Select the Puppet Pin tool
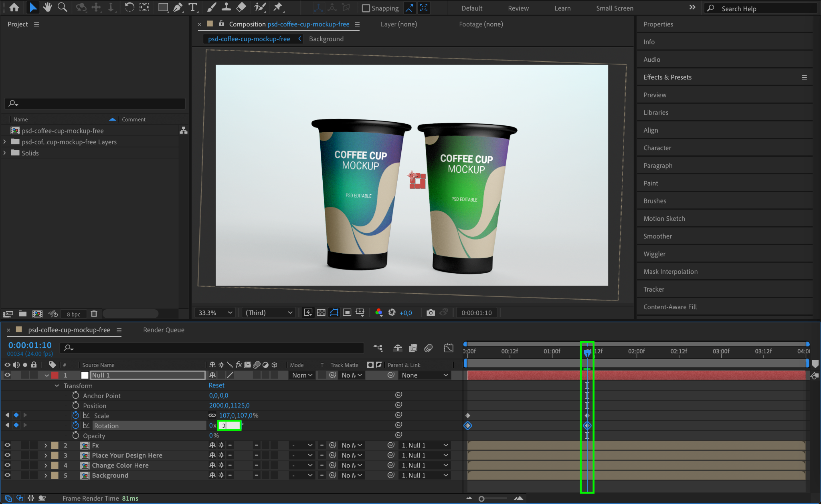Image resolution: width=821 pixels, height=504 pixels. [278, 7]
